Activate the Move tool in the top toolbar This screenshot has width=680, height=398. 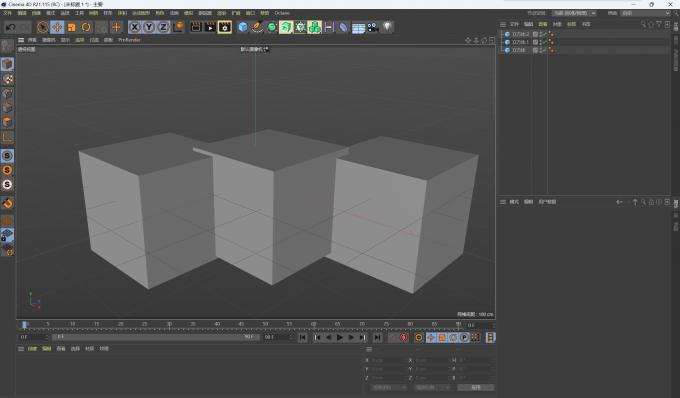pyautogui.click(x=57, y=27)
